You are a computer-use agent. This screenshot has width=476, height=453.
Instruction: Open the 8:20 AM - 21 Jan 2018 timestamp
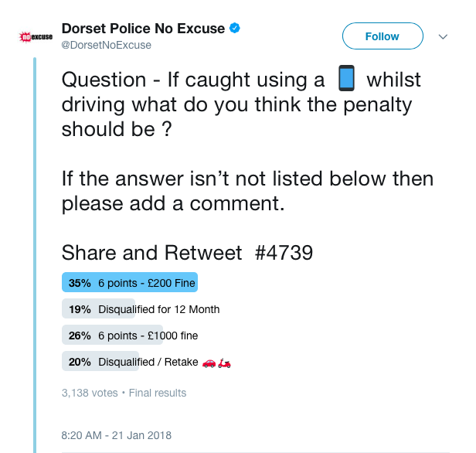coord(116,435)
